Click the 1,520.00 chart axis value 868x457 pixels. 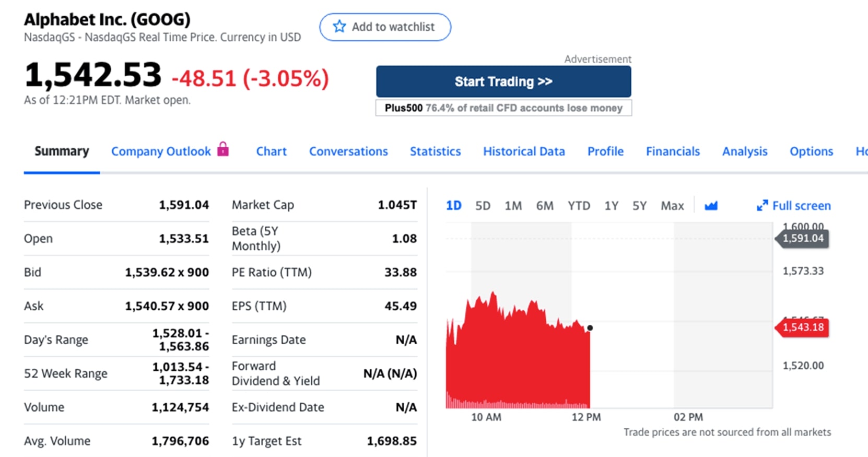click(x=803, y=366)
